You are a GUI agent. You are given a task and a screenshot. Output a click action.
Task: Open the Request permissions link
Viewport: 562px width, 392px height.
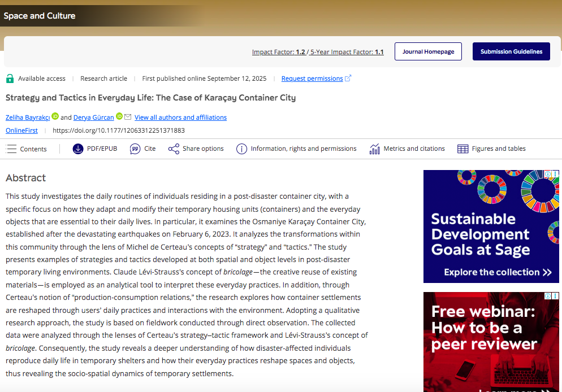pos(312,79)
